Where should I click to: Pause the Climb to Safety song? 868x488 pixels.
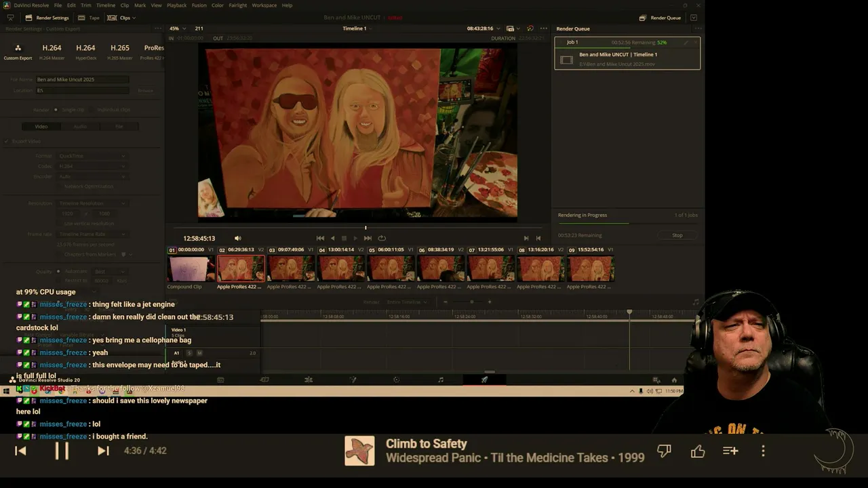click(62, 451)
